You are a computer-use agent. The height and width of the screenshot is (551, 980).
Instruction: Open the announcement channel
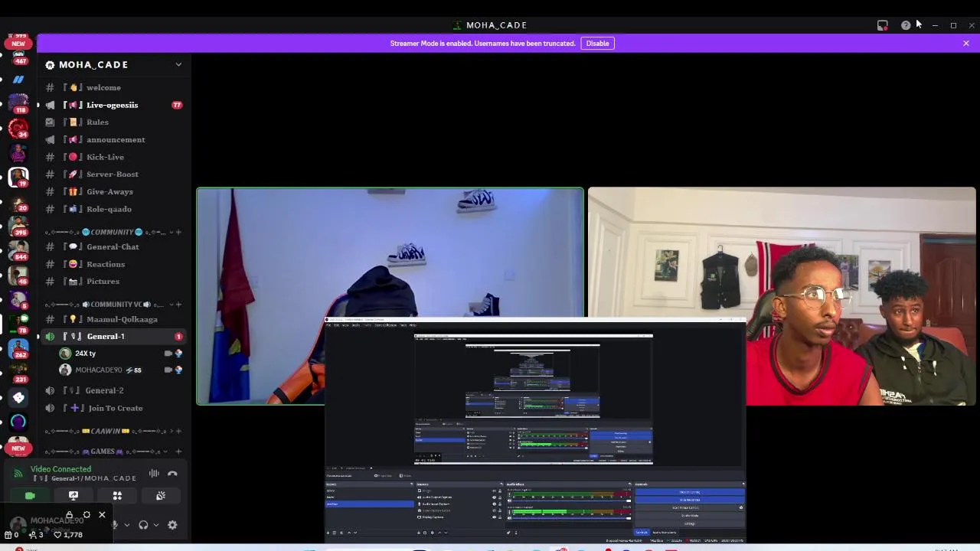click(115, 139)
